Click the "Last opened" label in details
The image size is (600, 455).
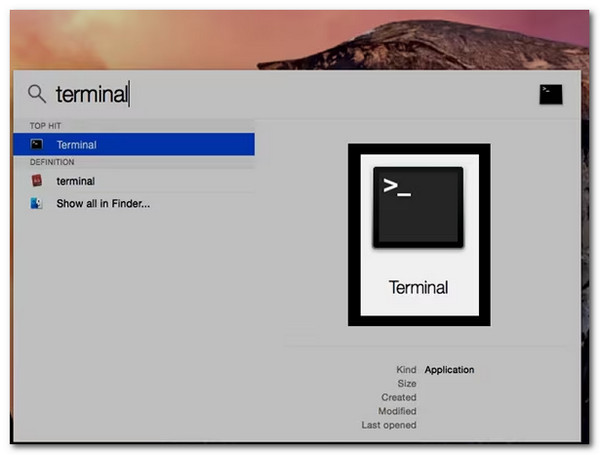[389, 425]
